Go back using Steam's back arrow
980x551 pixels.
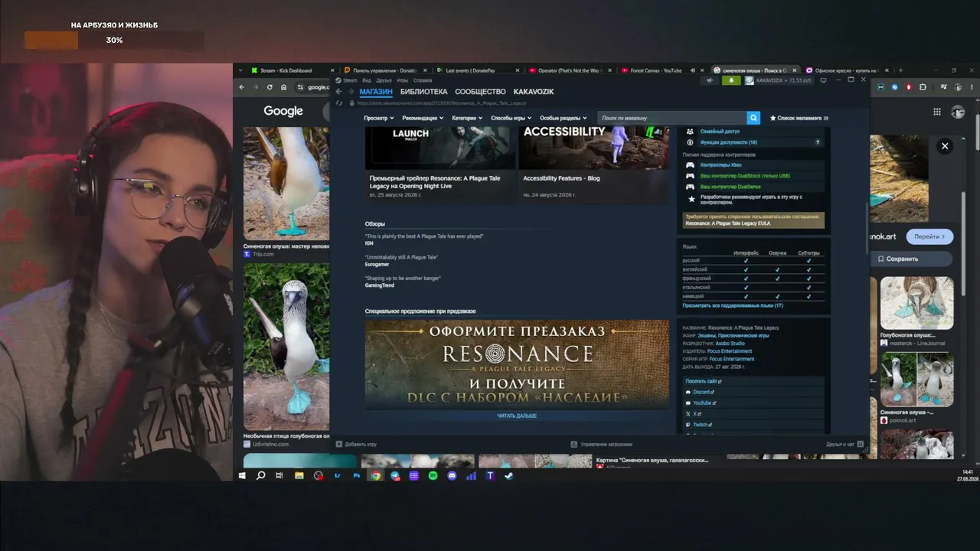pyautogui.click(x=339, y=92)
